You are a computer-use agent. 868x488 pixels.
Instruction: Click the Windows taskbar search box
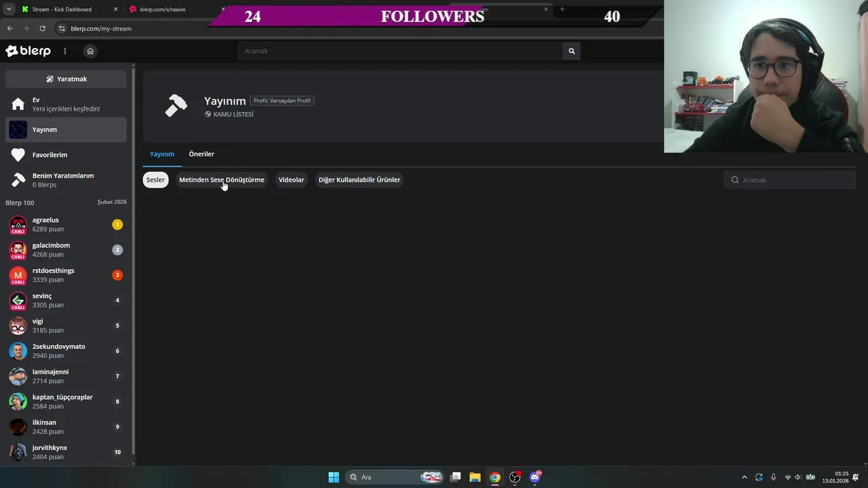[x=395, y=477]
